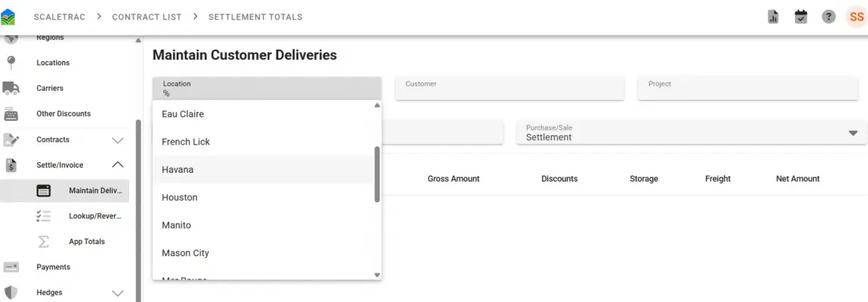Click the dropdown list scroll-up arrow

coord(377,105)
